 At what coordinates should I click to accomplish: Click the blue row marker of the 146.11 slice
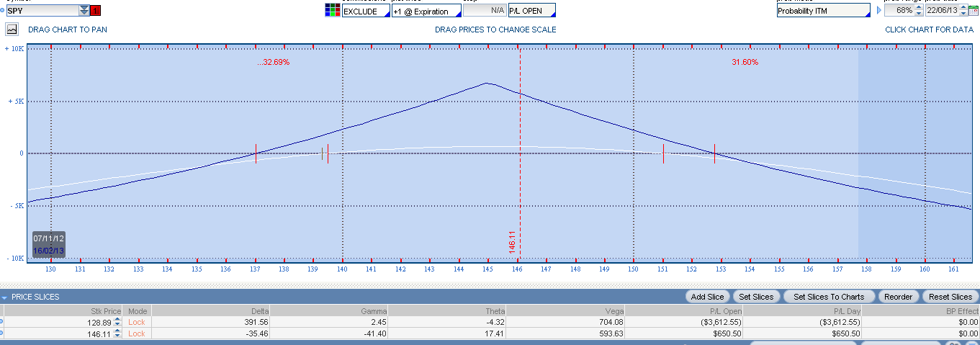(x=1, y=334)
